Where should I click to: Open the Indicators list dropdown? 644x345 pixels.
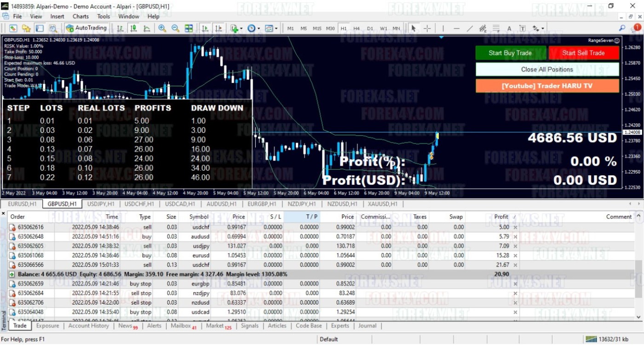point(236,29)
